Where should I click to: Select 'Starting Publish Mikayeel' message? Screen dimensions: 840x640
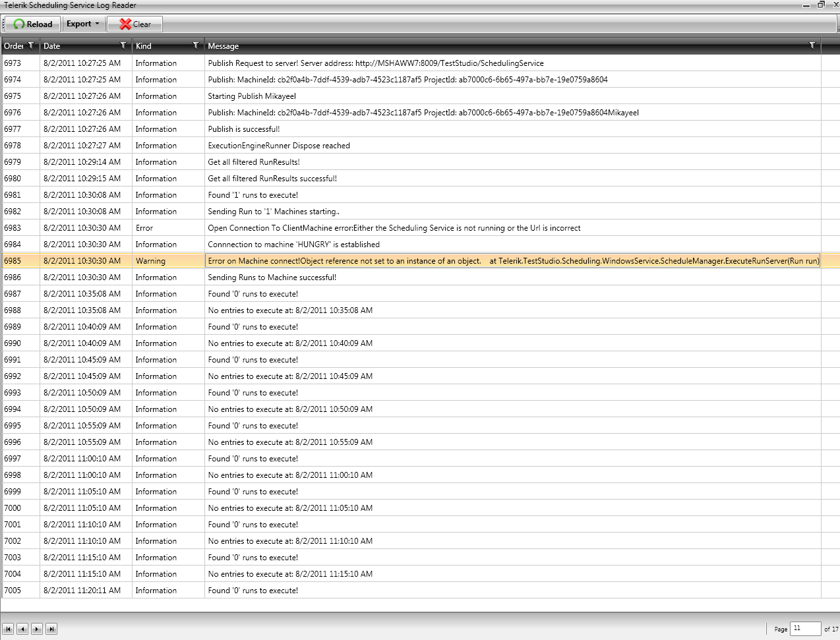click(252, 96)
